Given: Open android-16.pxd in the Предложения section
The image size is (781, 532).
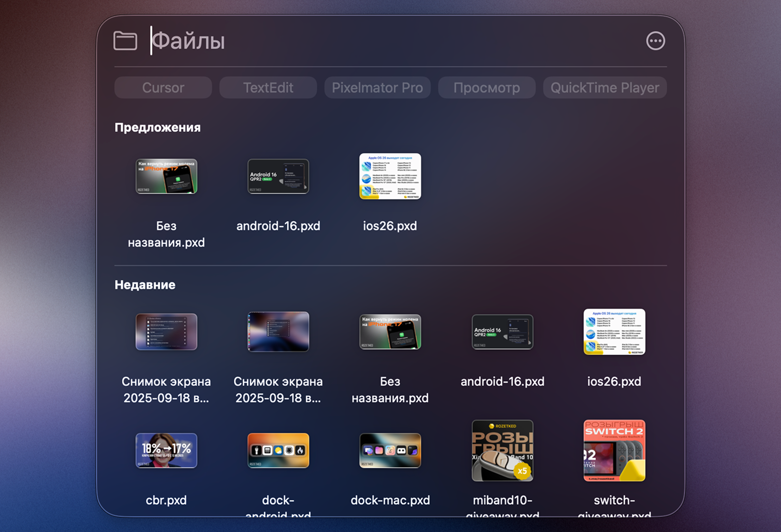Looking at the screenshot, I should point(278,177).
